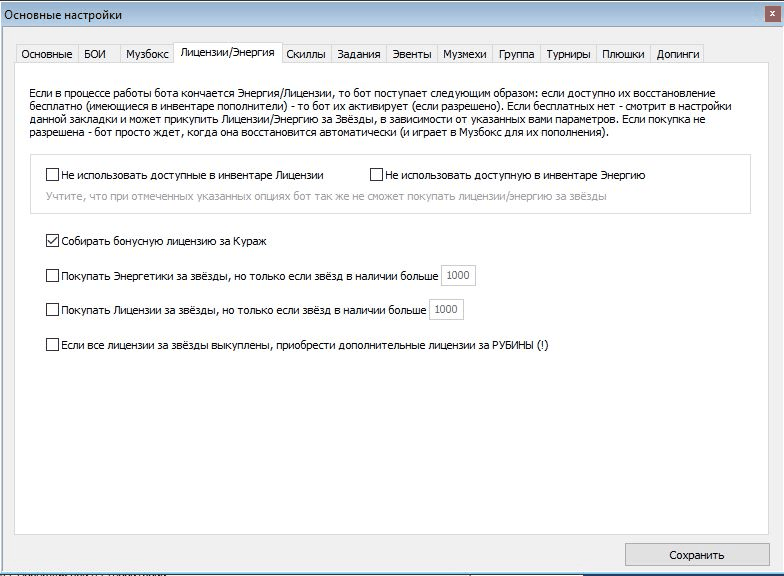Open the Допинги tab
This screenshot has width=784, height=576.
pyautogui.click(x=678, y=54)
